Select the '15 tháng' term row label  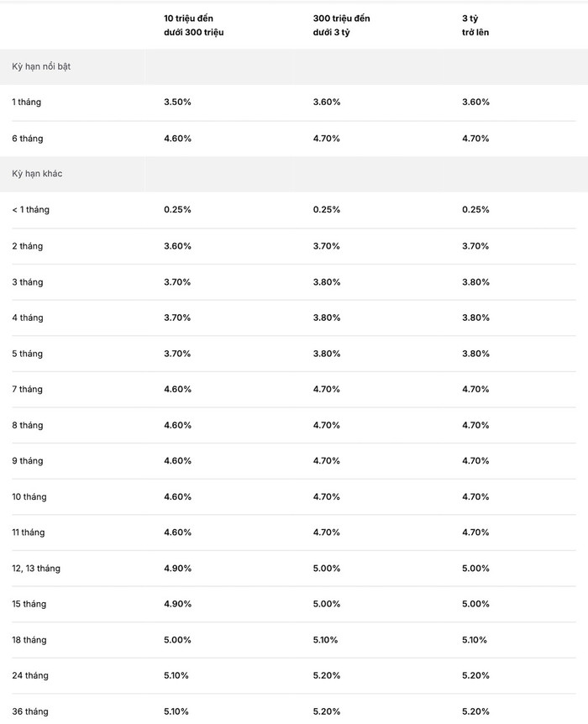point(29,604)
